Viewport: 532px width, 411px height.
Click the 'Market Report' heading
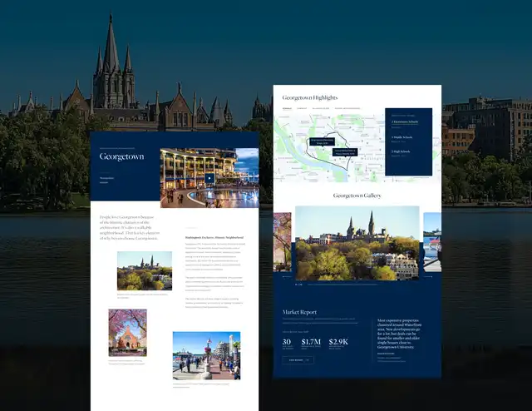coord(299,312)
